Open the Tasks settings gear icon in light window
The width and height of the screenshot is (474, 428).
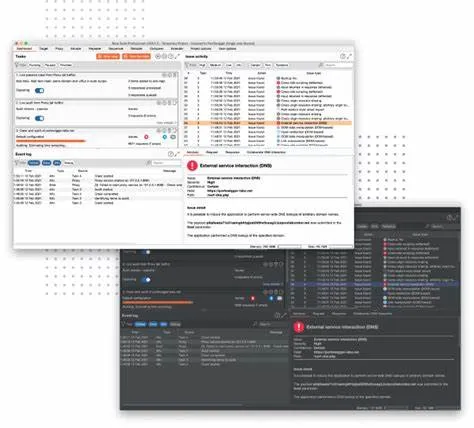pos(164,56)
